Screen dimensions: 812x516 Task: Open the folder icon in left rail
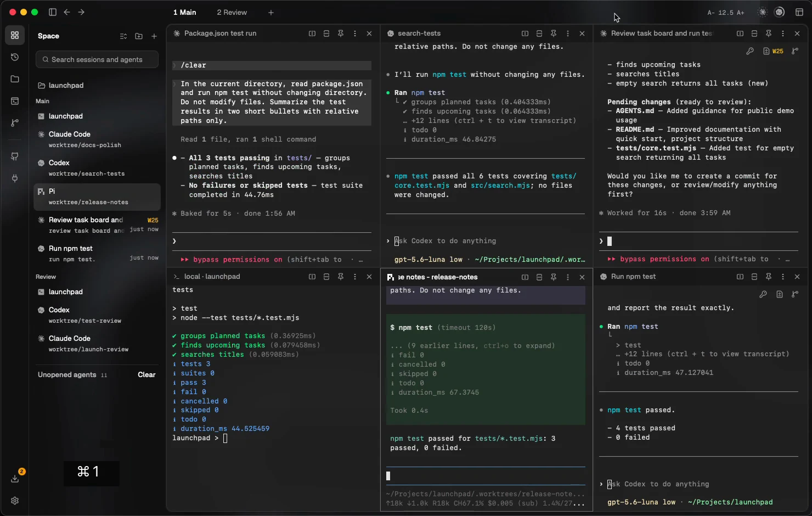[x=15, y=79]
